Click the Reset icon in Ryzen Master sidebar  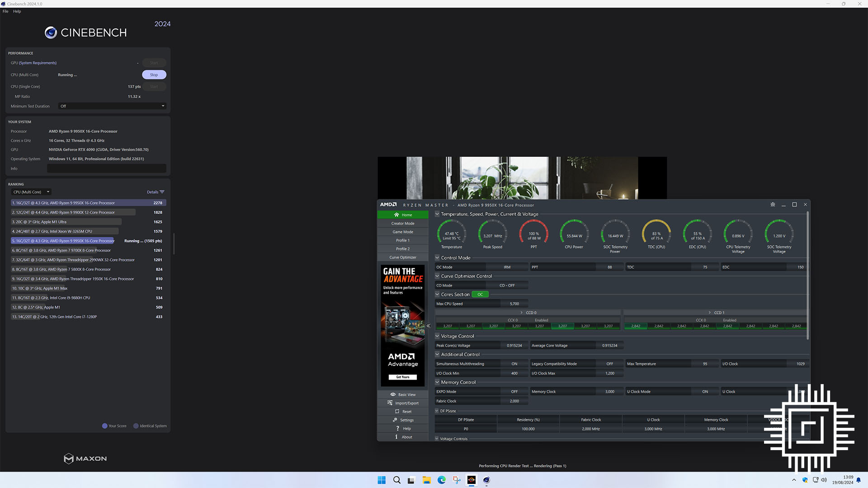coord(397,412)
